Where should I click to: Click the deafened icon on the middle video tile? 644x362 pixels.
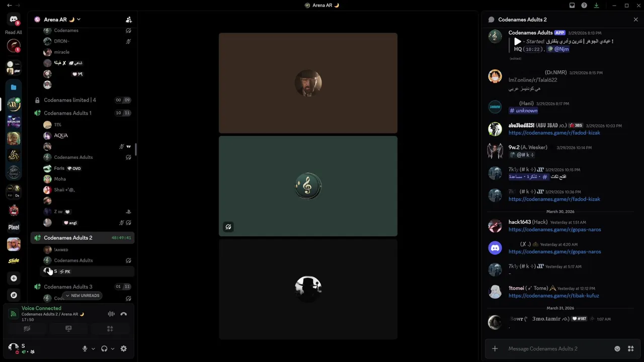228,227
